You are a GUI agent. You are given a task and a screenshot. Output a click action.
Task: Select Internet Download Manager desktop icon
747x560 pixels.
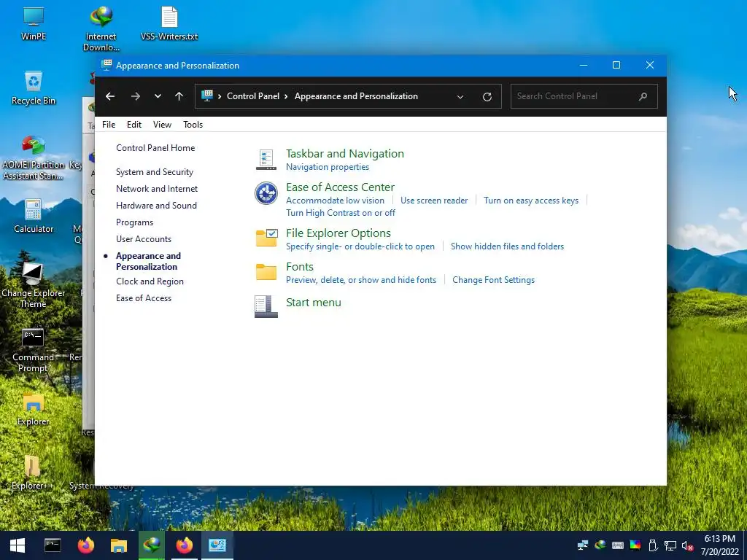click(x=101, y=28)
